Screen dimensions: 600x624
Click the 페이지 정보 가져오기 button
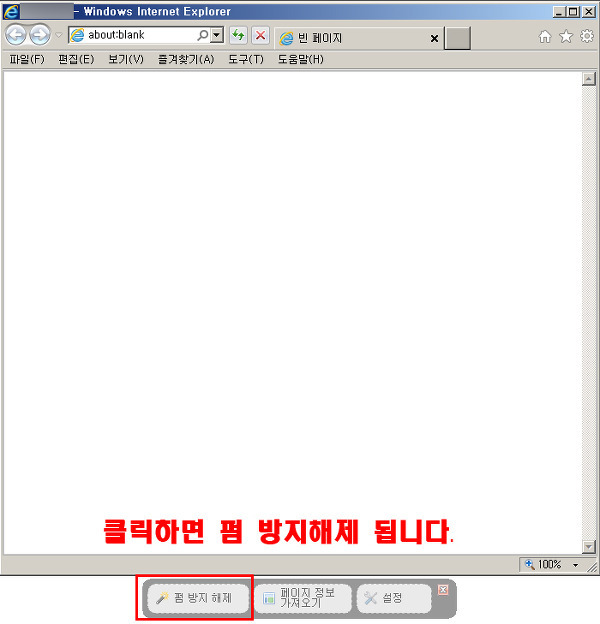tap(303, 598)
